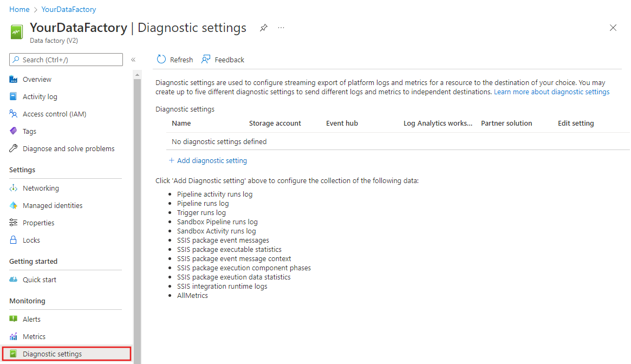Viewport: 631px width, 364px height.
Task: Click the Managed identities icon
Action: coord(14,206)
